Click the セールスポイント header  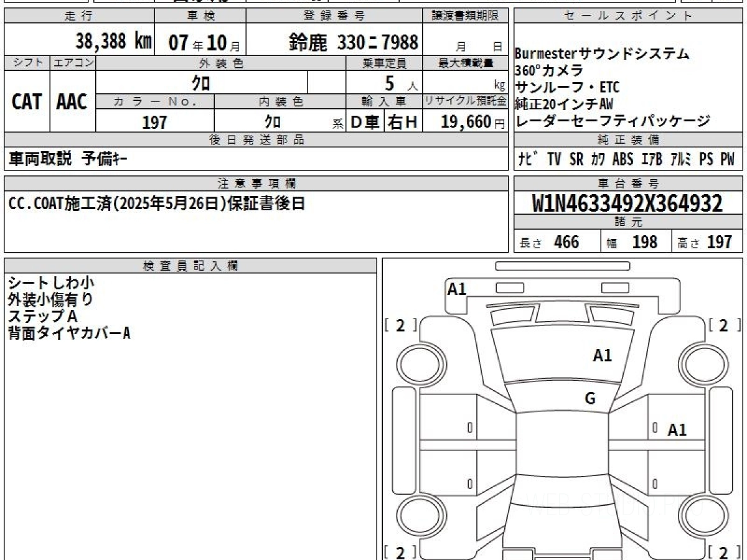pos(628,16)
